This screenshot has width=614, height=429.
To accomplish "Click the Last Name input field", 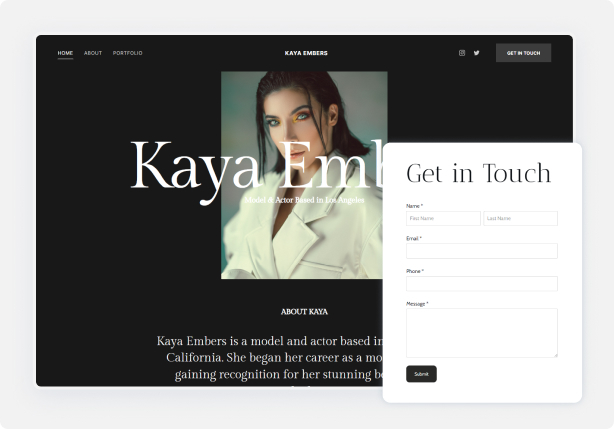I will pyautogui.click(x=520, y=218).
